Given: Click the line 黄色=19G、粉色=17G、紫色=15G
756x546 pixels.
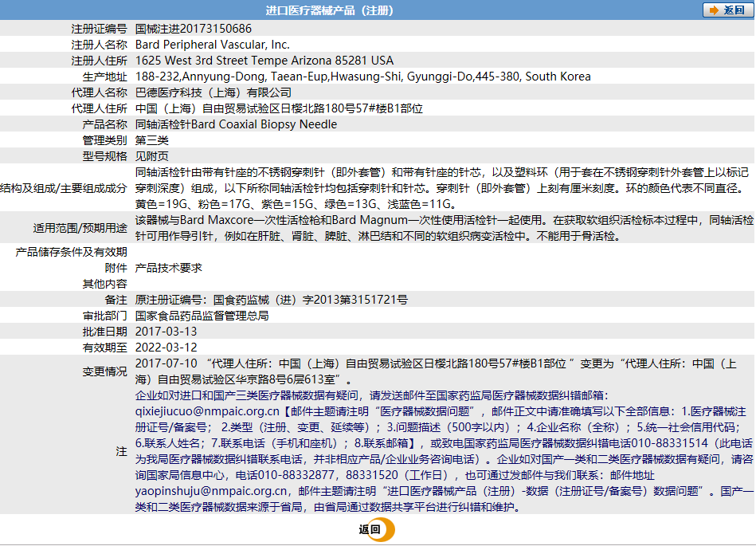Looking at the screenshot, I should (295, 204).
